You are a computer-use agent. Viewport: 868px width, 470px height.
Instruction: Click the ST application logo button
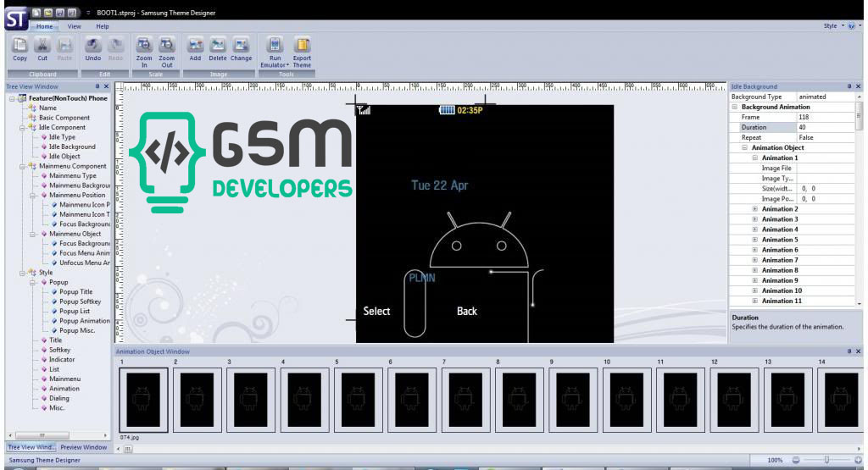click(x=15, y=19)
